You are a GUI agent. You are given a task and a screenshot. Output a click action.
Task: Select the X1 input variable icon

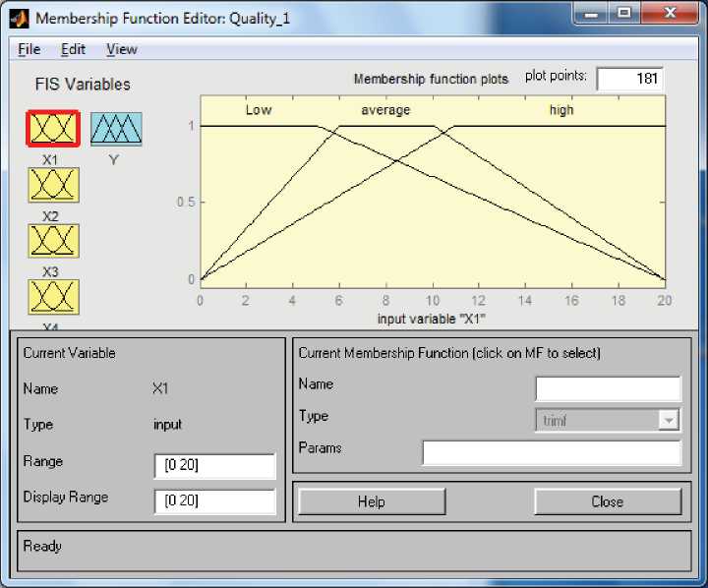tap(53, 129)
